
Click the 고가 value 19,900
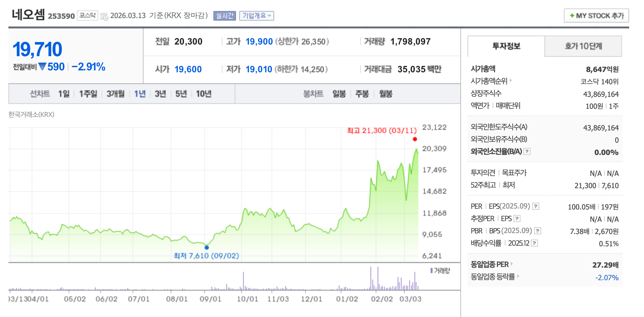259,42
